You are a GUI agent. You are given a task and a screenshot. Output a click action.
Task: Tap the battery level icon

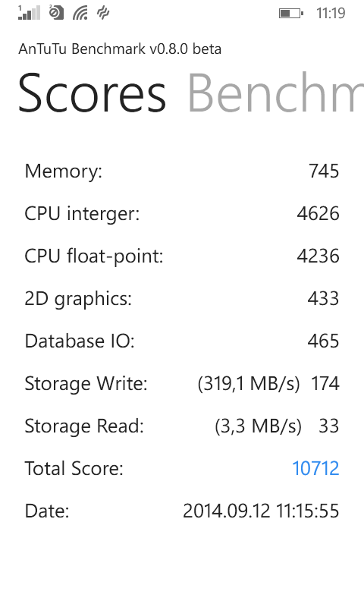coord(291,14)
